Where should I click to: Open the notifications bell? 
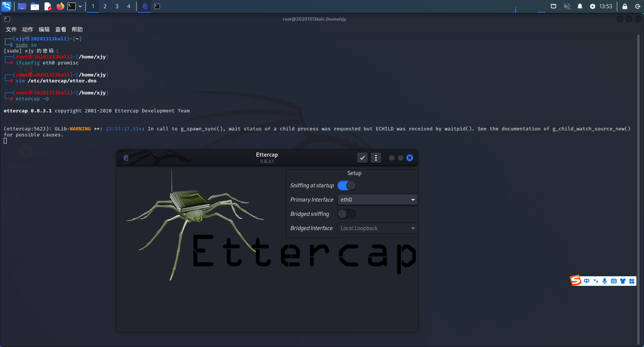[580, 6]
